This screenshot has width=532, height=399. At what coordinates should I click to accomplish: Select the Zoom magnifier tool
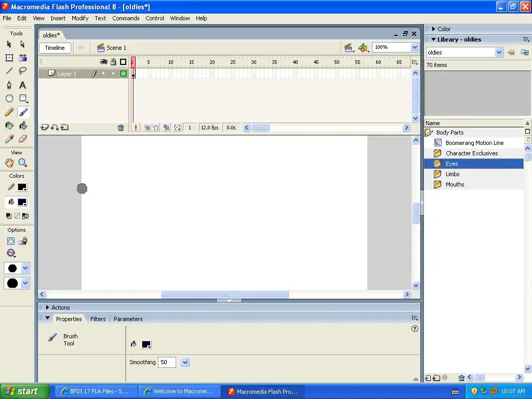(23, 163)
